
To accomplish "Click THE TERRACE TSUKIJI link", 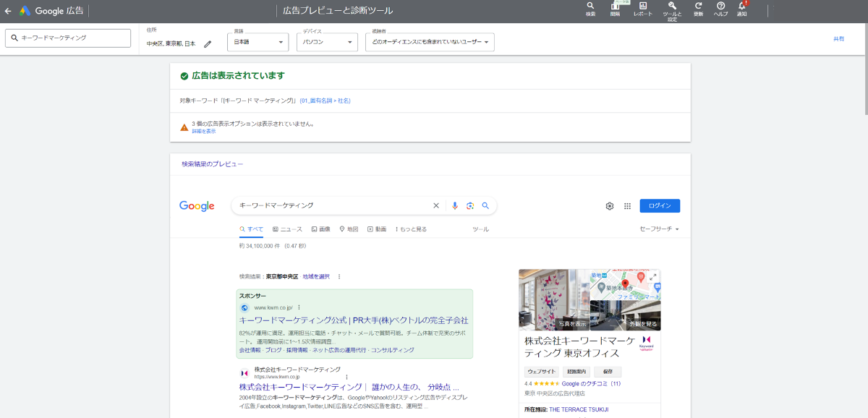I will click(579, 409).
